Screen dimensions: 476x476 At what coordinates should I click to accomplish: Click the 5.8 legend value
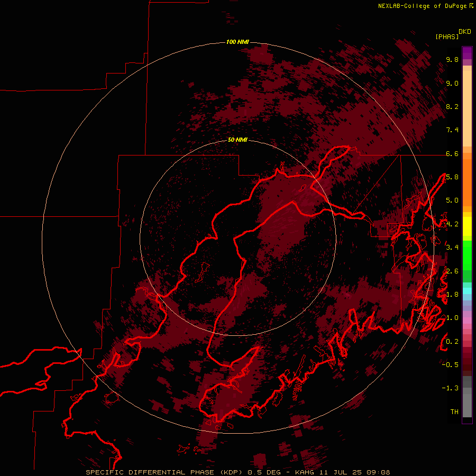point(452,177)
